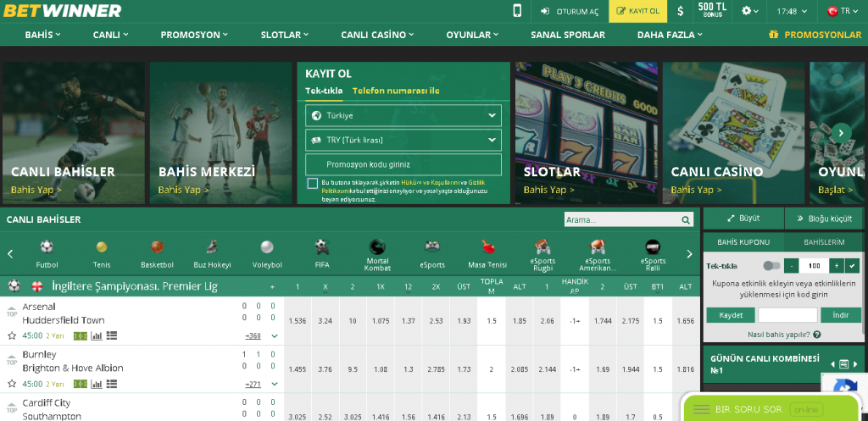Toggle the Tek-tıkla one-click bet switch
The width and height of the screenshot is (868, 421).
[x=771, y=265]
